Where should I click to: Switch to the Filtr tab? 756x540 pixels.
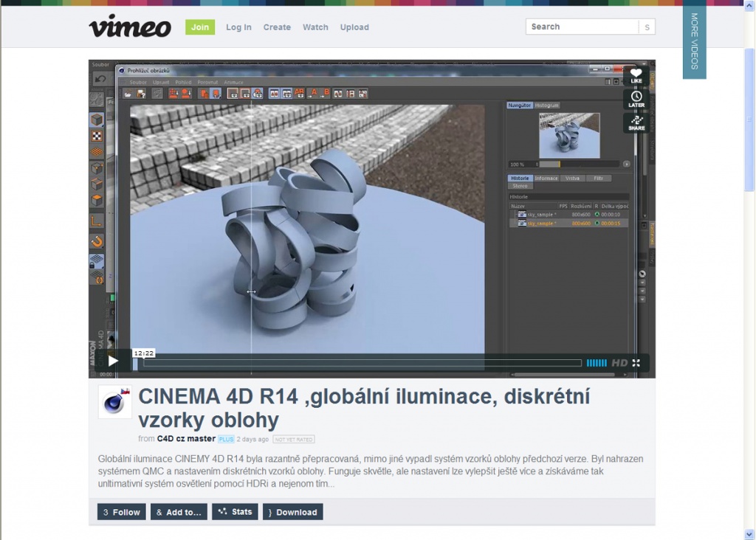pos(598,179)
